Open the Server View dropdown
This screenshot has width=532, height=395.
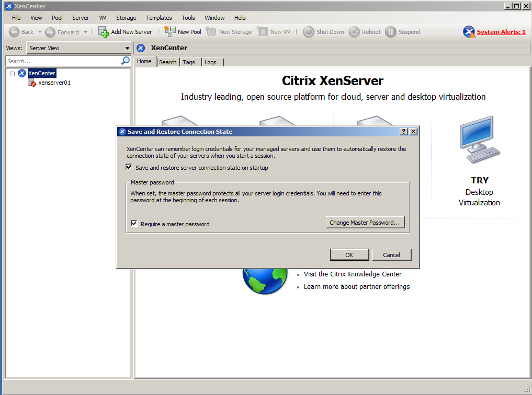pos(78,48)
